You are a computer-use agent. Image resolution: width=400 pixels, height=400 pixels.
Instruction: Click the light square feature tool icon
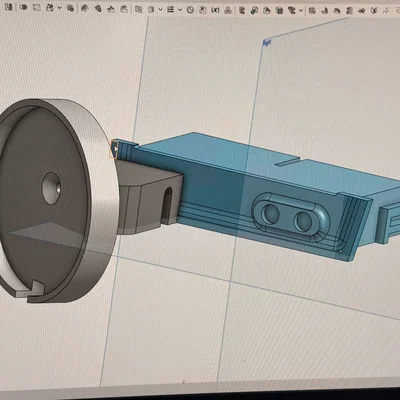[37, 7]
